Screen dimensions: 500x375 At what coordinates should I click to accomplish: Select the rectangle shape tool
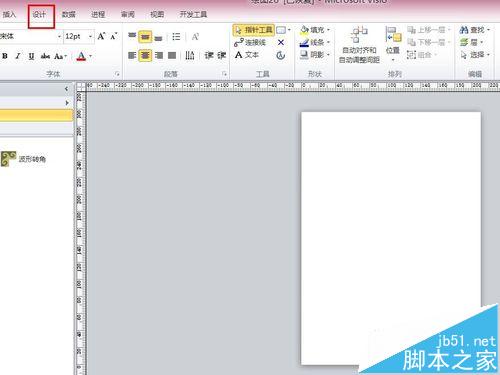point(281,30)
